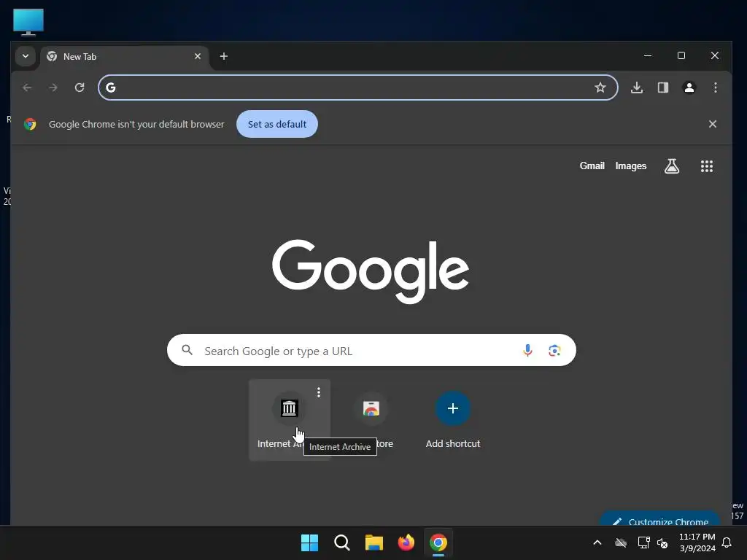Screen dimensions: 747x560
Task: Focus the Chrome address bar
Action: tap(357, 87)
